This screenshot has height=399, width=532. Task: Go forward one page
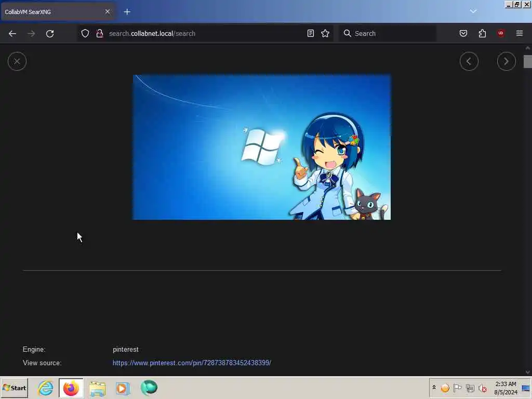31,34
